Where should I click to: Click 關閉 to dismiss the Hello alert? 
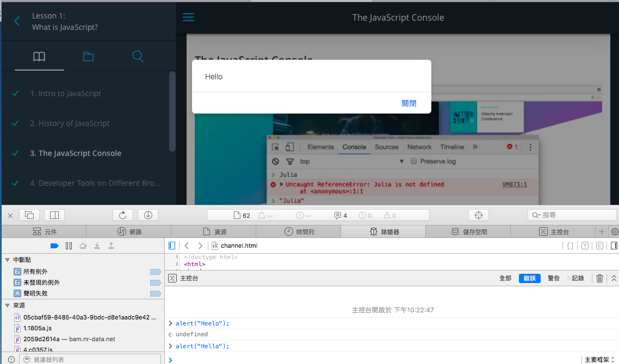[408, 103]
